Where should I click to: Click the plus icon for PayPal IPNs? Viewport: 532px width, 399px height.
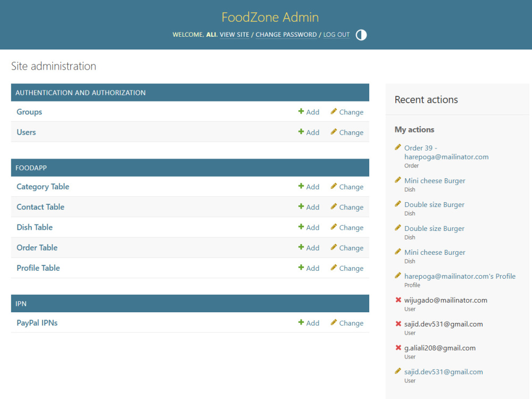(x=301, y=322)
